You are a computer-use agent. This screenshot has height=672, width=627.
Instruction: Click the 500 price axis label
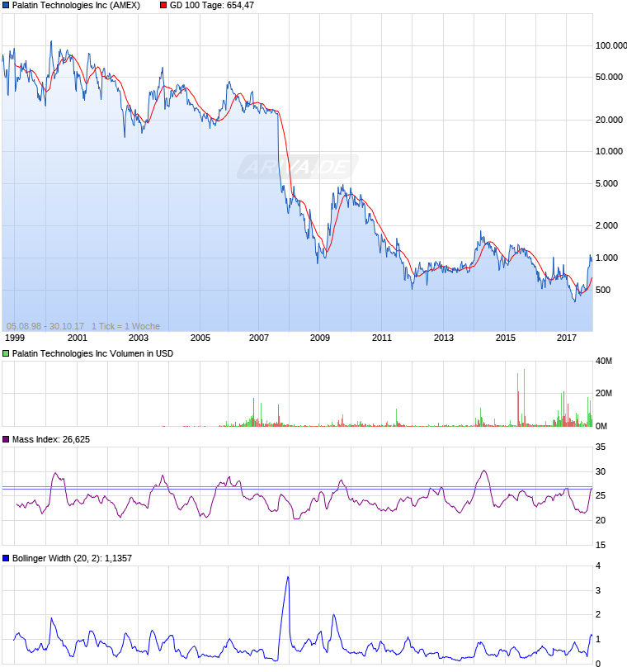click(602, 290)
